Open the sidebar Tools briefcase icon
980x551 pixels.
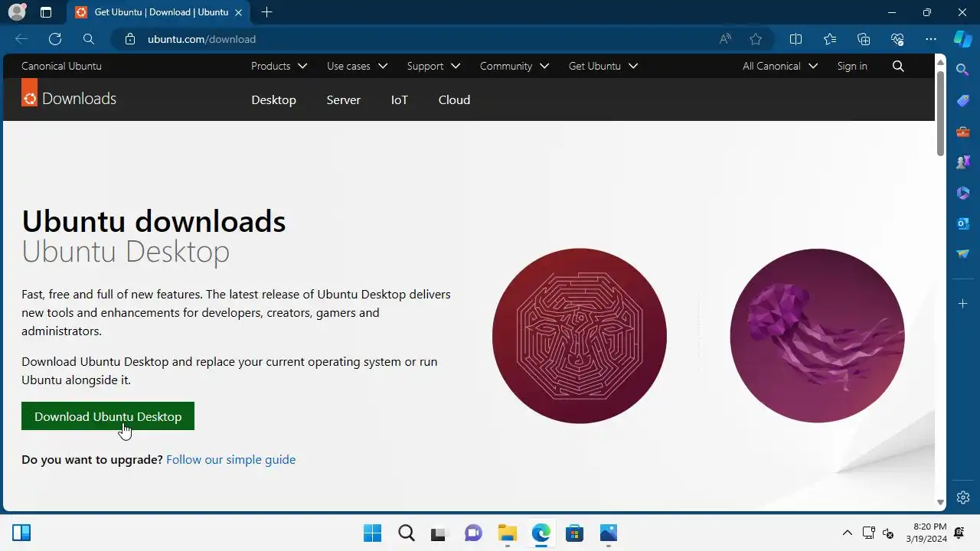point(963,132)
